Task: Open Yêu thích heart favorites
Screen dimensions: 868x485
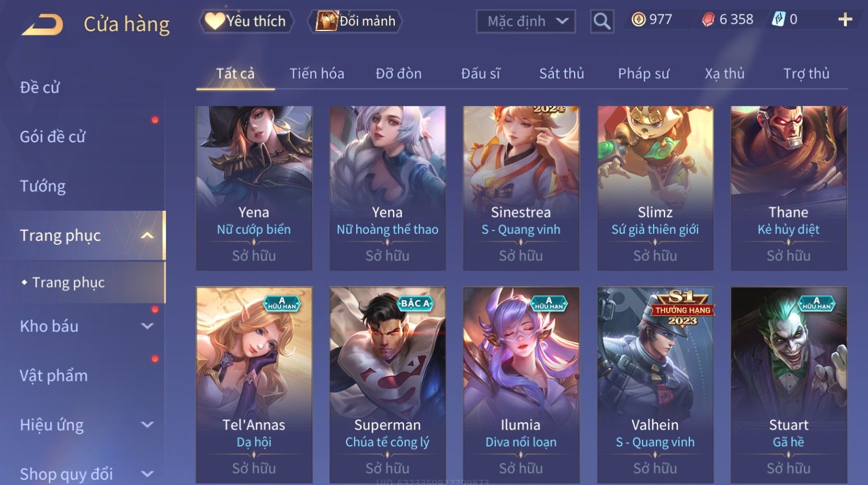Action: click(246, 21)
